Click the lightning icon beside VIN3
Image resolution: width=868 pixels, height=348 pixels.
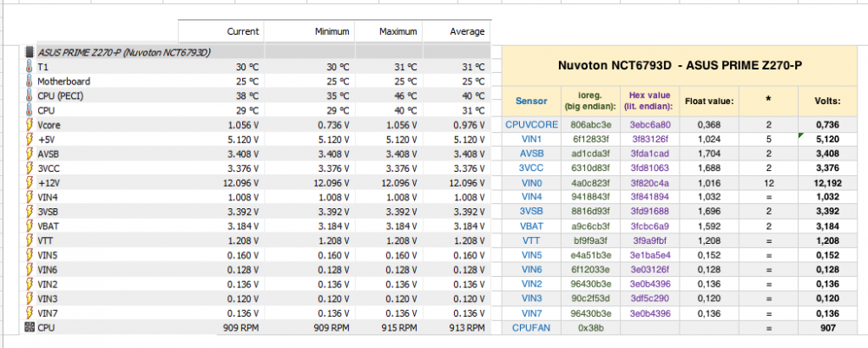pos(30,299)
